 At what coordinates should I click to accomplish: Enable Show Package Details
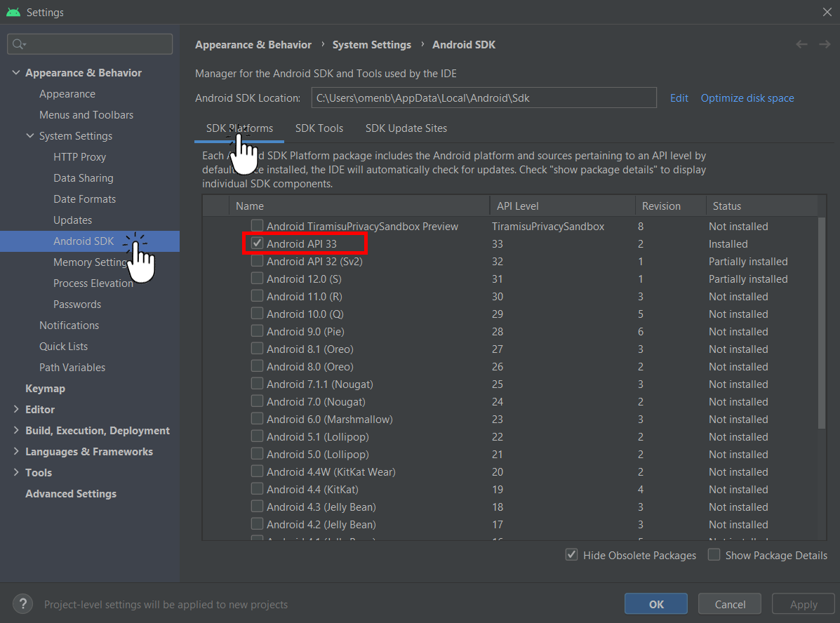pos(714,555)
